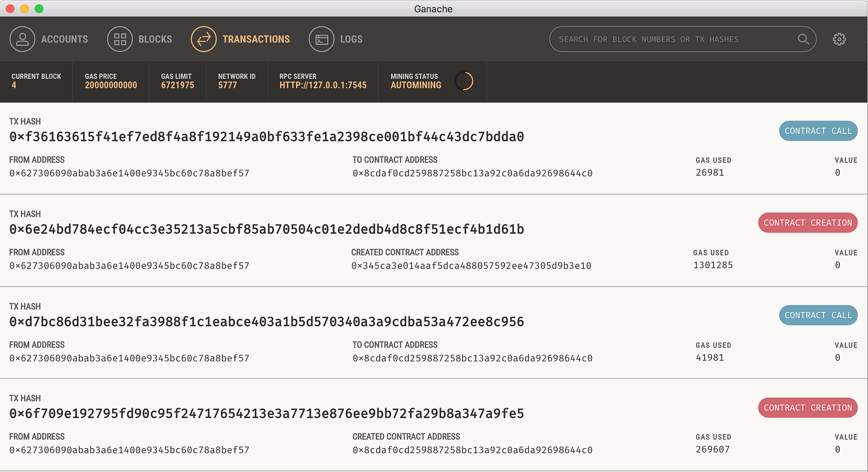The height and width of the screenshot is (472, 868).
Task: Click from address in 0x6f709e transaction
Action: (129, 450)
